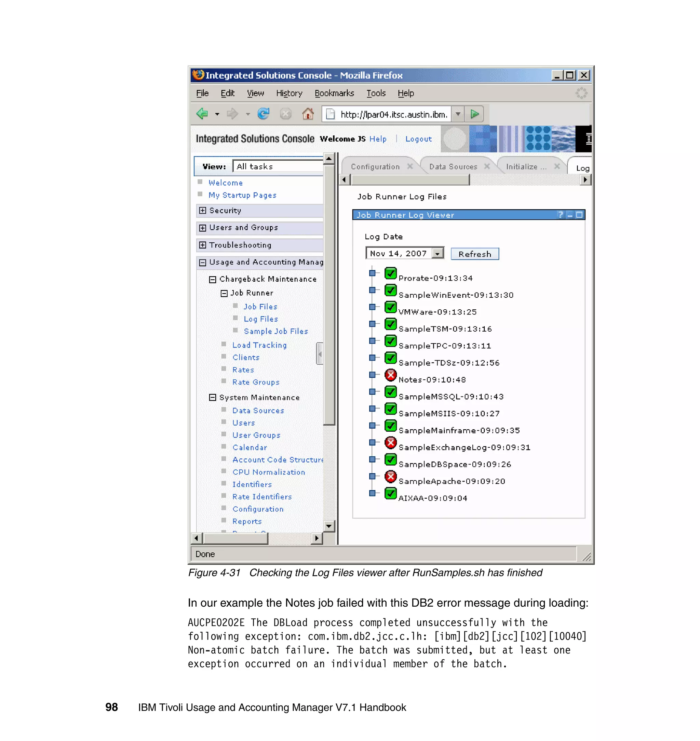Open the Home page icon

pos(308,113)
